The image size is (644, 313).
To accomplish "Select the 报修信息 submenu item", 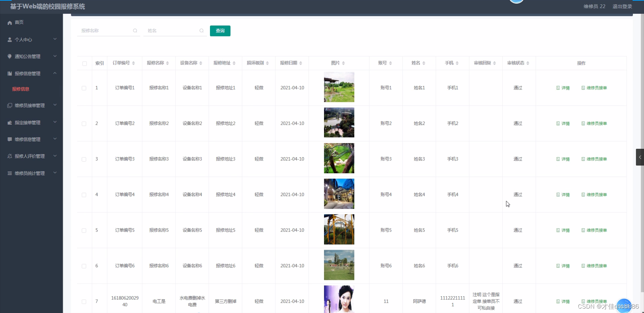I will coord(20,89).
